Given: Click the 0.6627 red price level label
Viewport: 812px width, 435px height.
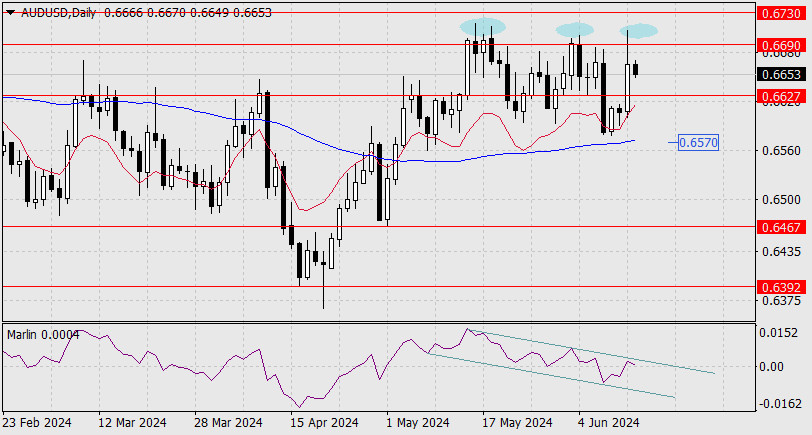Looking at the screenshot, I should pyautogui.click(x=782, y=96).
